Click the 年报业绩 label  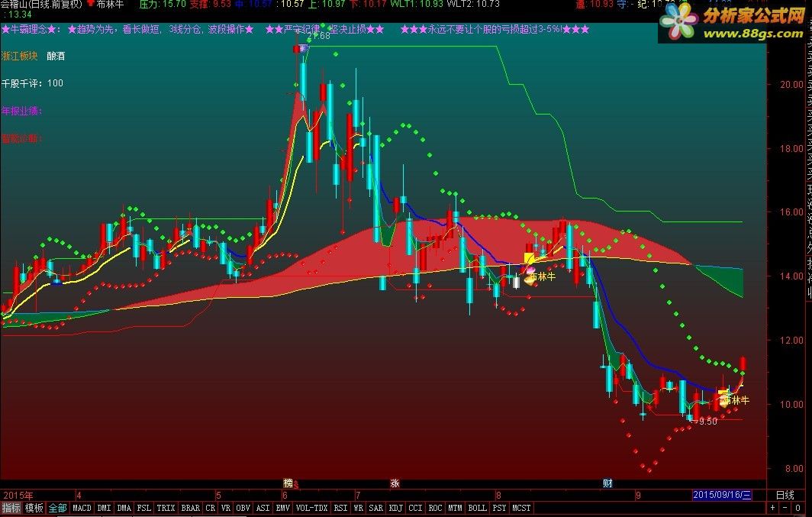[21, 111]
